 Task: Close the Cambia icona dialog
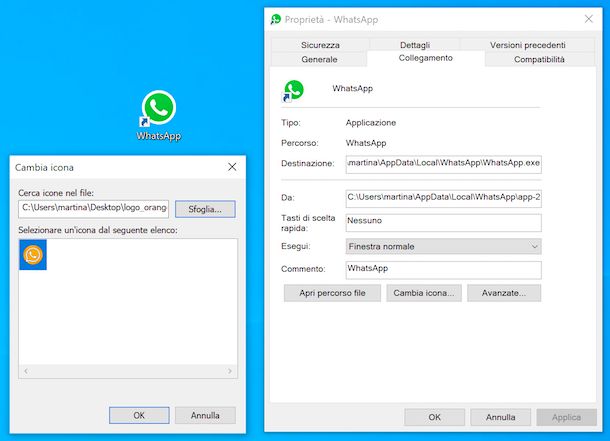coord(232,167)
